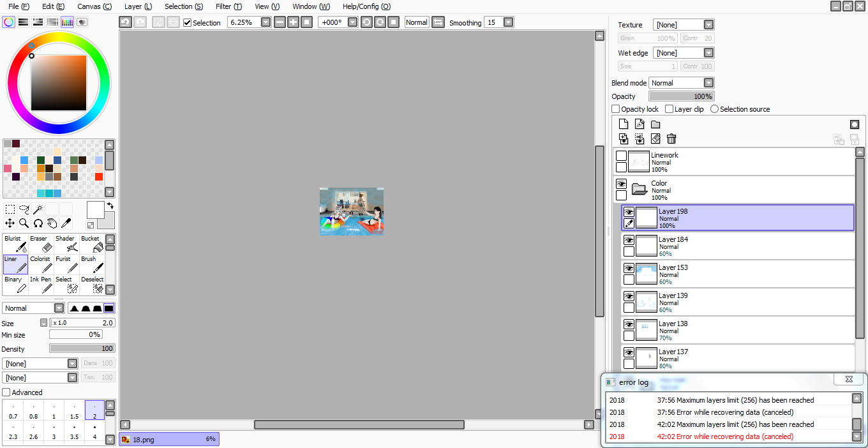The width and height of the screenshot is (868, 448).
Task: Select the hand pan tool
Action: coord(52,223)
